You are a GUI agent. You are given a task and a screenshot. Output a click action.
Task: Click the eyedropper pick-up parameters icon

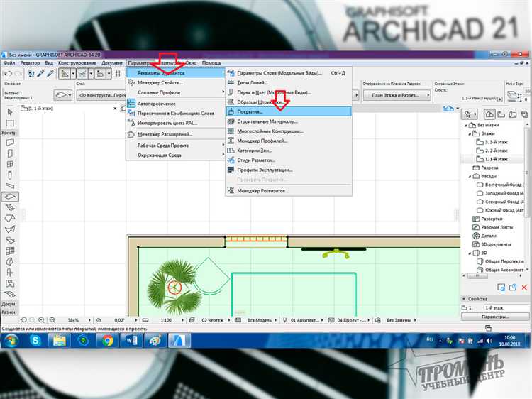coord(40,73)
